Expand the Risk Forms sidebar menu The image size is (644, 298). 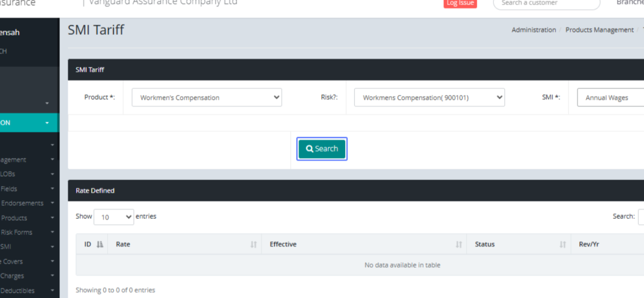click(17, 233)
